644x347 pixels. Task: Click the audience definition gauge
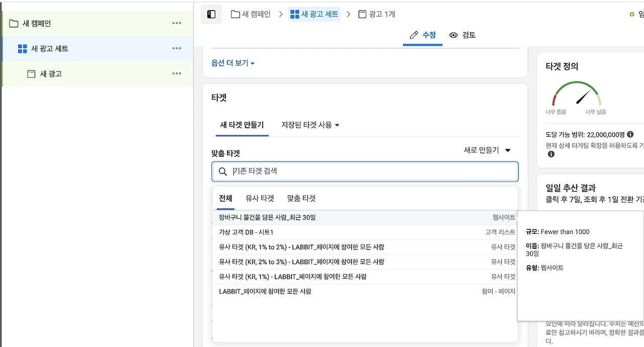pyautogui.click(x=577, y=94)
